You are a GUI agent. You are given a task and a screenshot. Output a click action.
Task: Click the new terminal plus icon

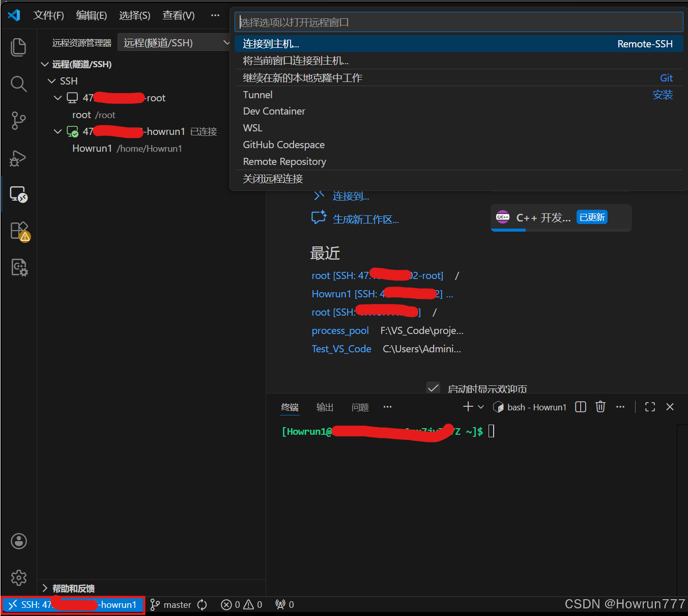click(468, 407)
